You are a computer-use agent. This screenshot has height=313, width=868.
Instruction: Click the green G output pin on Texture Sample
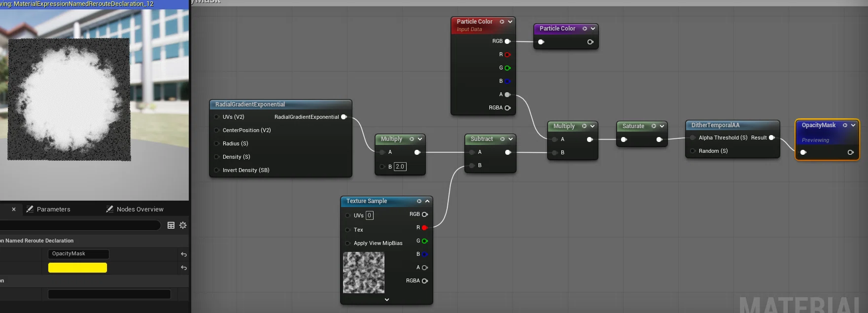click(424, 241)
